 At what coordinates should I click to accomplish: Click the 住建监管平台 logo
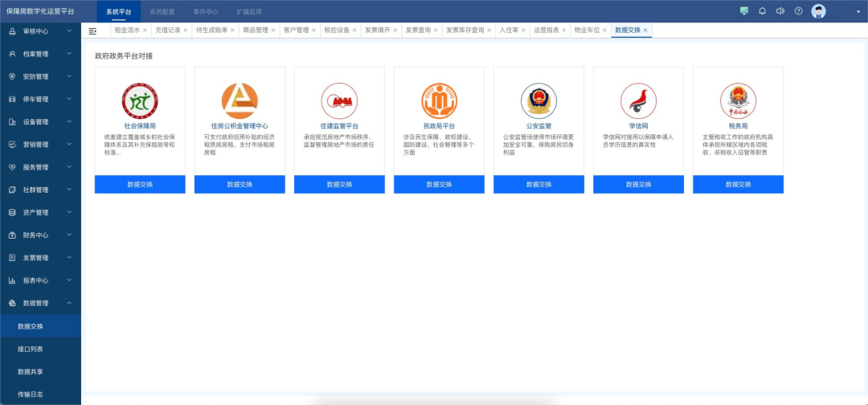click(339, 100)
